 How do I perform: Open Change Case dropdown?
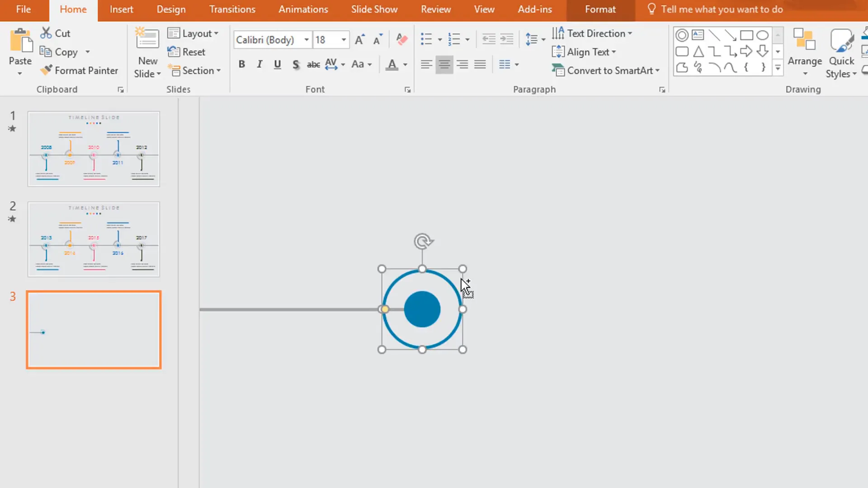pos(362,65)
